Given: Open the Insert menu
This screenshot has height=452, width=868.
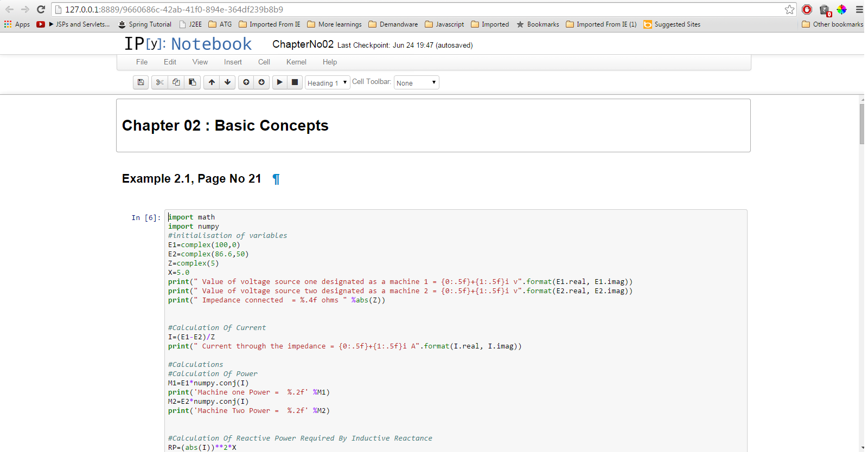Looking at the screenshot, I should [x=233, y=62].
